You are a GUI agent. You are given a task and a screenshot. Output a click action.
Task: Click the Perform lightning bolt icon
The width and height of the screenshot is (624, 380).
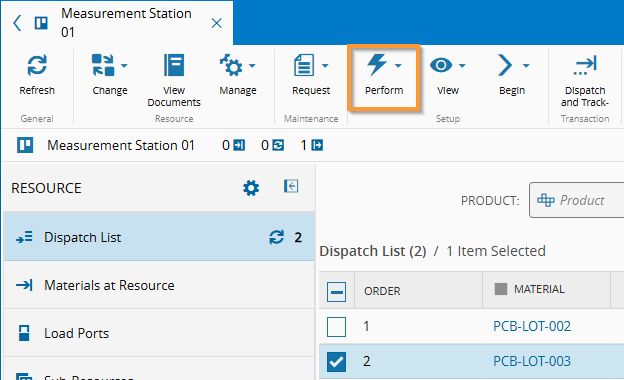coord(376,64)
